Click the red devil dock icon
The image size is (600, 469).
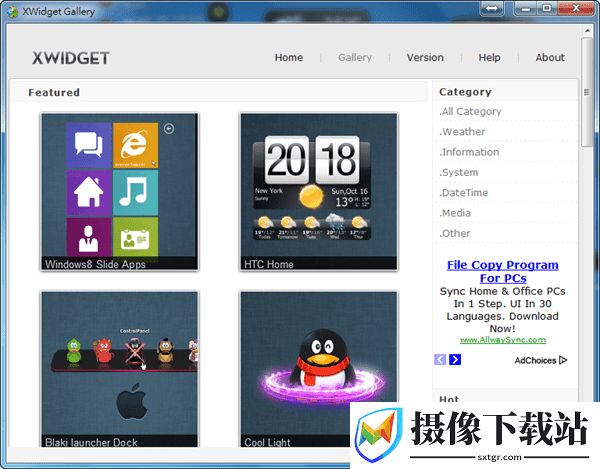pos(103,350)
